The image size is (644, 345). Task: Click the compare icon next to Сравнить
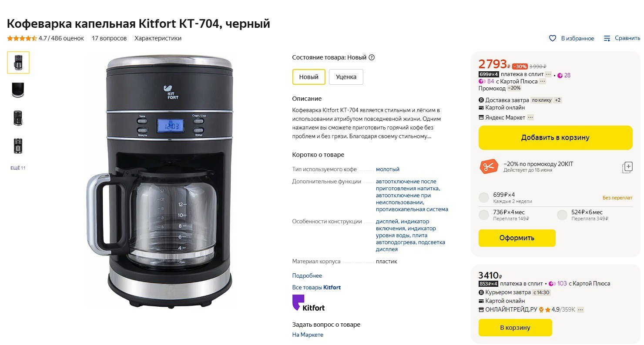tap(607, 38)
